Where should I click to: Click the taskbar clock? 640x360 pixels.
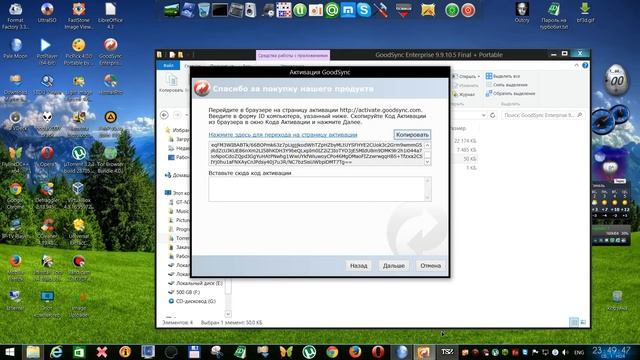tap(611, 352)
